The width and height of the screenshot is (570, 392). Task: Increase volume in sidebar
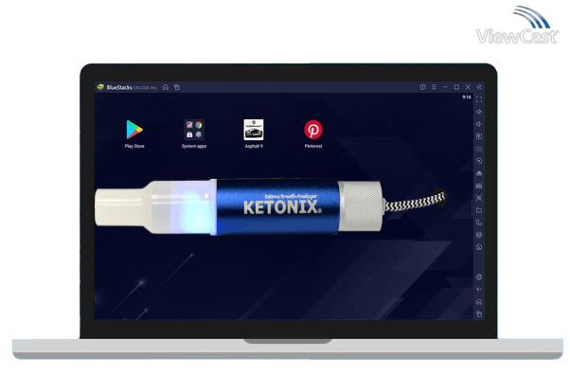(x=479, y=112)
